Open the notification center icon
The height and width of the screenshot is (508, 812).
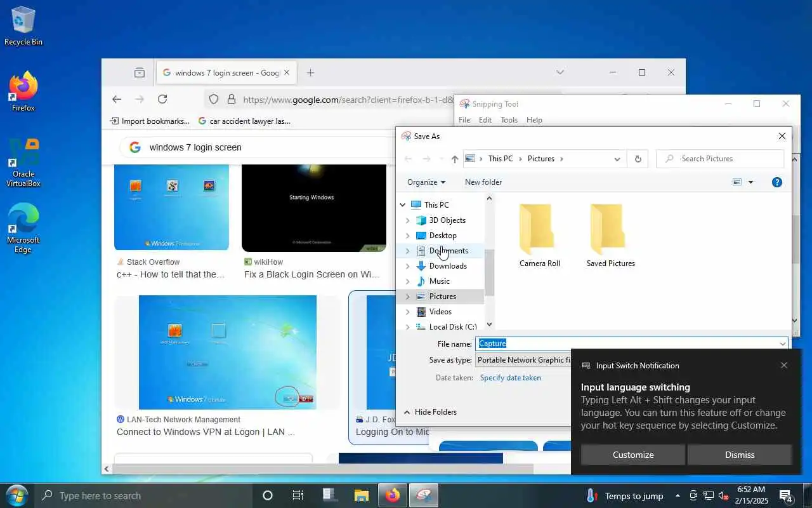point(786,495)
